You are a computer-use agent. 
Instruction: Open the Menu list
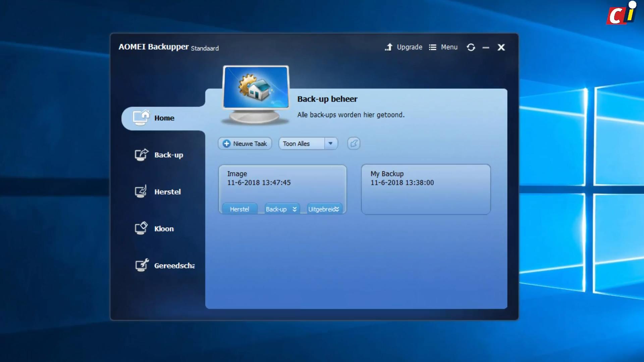[x=443, y=47]
